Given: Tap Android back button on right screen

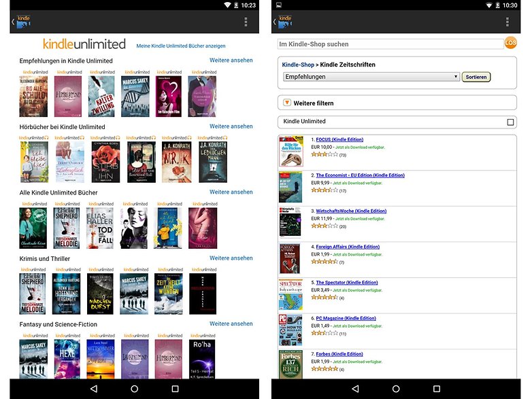Looking at the screenshot, I should (355, 389).
